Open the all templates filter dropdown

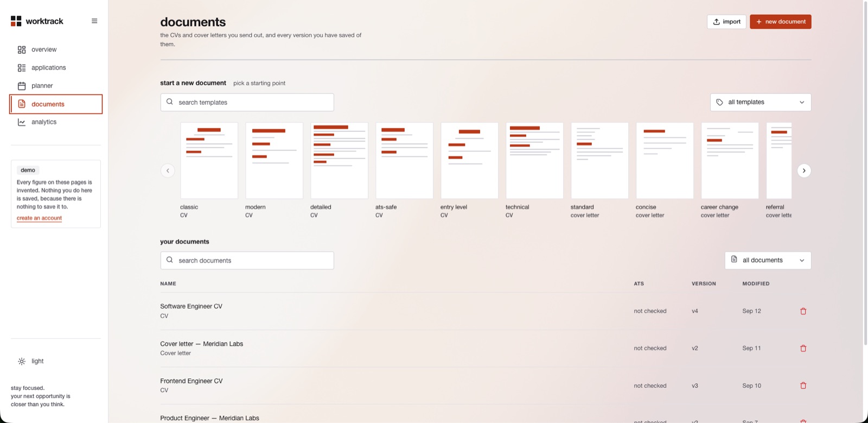pos(761,102)
